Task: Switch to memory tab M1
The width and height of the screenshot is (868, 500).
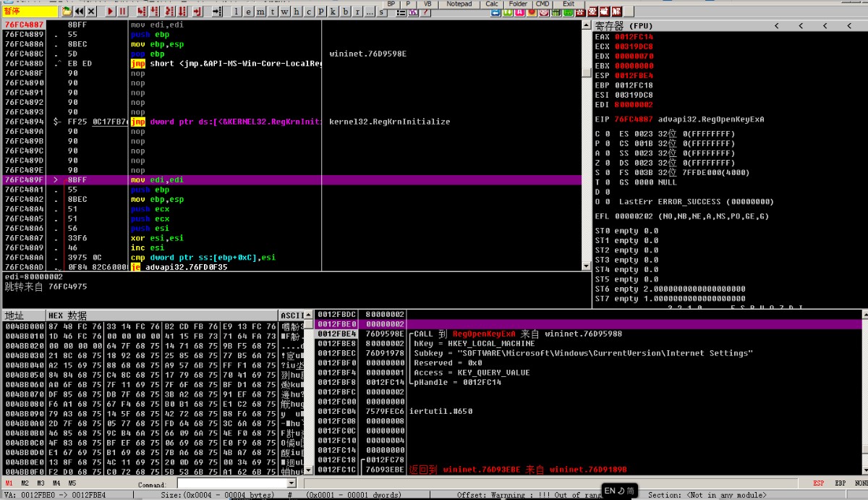Action: coord(9,483)
